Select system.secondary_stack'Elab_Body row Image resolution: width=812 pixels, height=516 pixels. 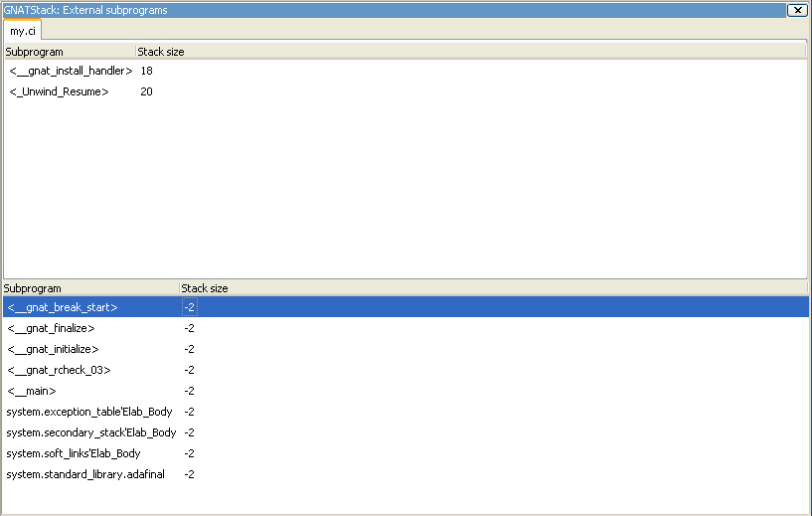91,432
